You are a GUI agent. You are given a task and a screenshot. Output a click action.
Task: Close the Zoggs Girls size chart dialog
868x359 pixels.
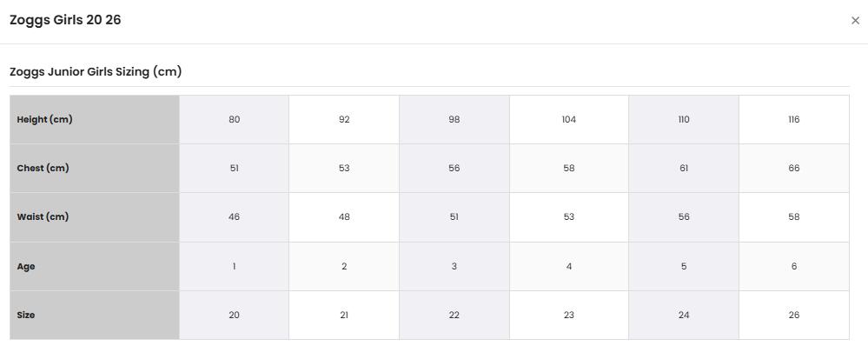[855, 21]
